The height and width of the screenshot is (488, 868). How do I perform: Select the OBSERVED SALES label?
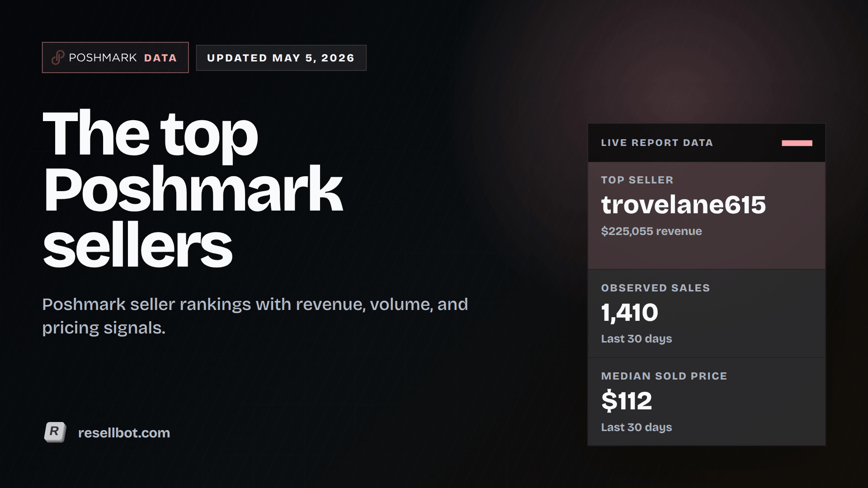click(x=656, y=288)
